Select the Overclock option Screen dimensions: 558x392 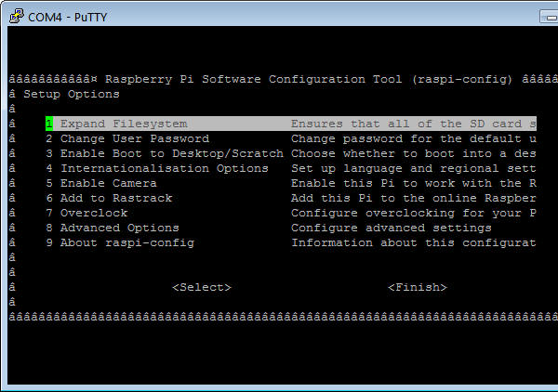click(x=86, y=214)
